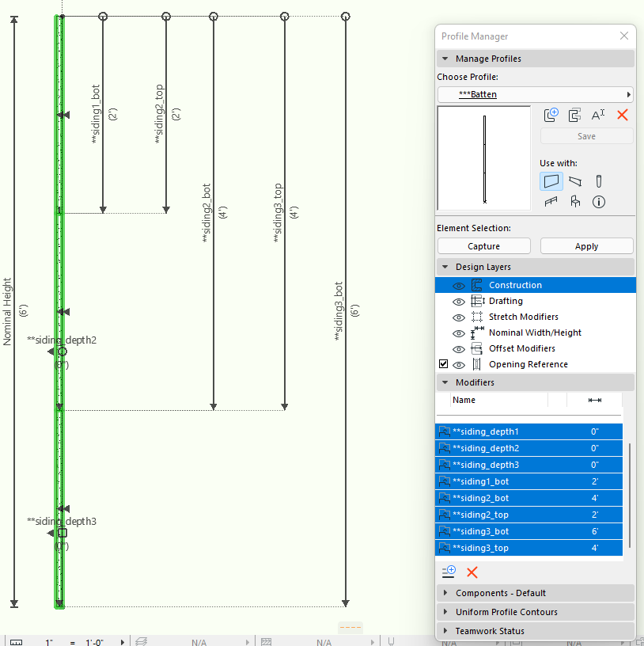Select the Stretch Modifiers layer row
The width and height of the screenshot is (644, 646).
(536, 317)
